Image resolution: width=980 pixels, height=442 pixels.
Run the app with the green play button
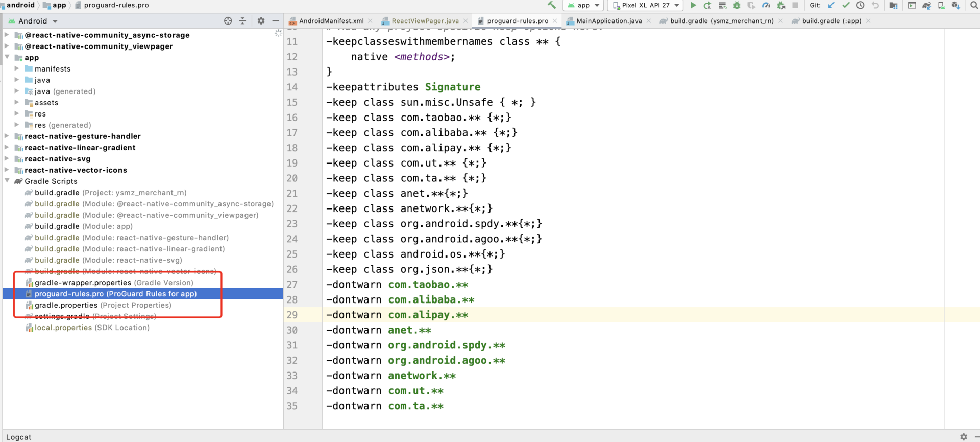click(x=693, y=5)
